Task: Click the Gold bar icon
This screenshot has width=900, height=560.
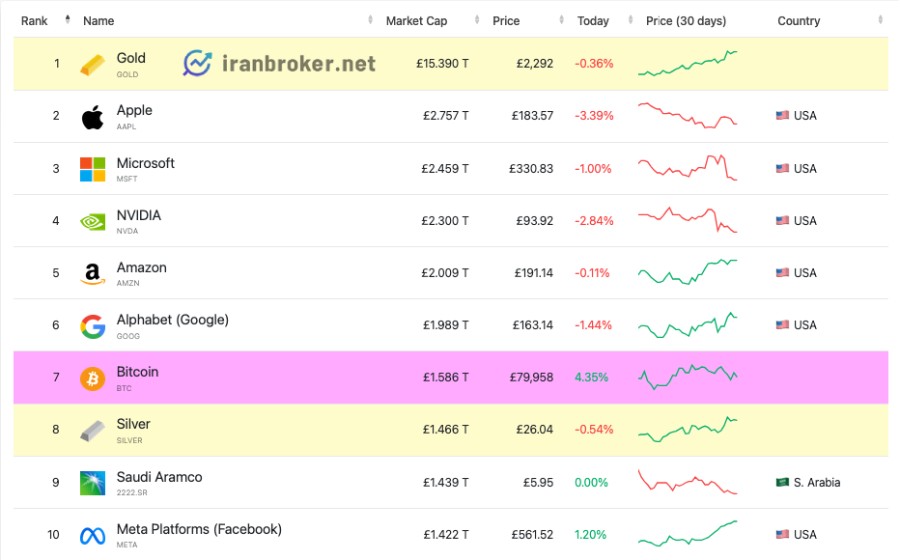Action: coord(92,64)
